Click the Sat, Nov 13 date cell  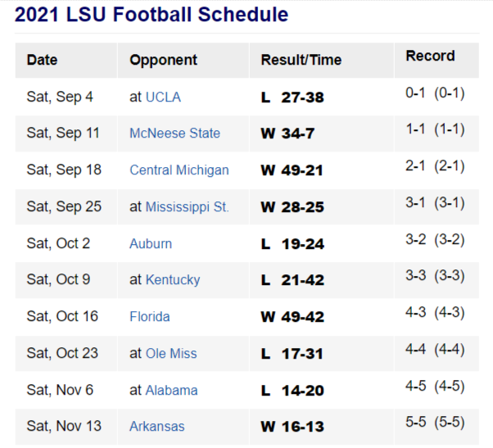click(63, 426)
